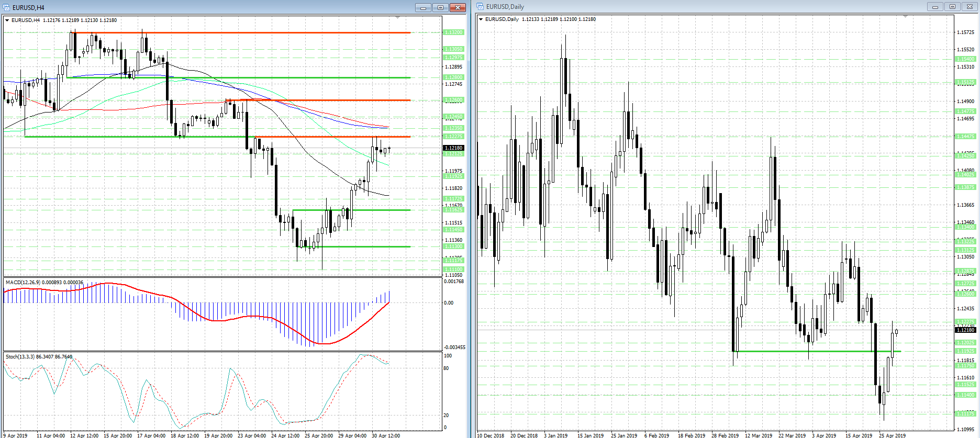Select the EURUSD,H4 window title text
Screen dimensions: 980x438
tap(28, 8)
